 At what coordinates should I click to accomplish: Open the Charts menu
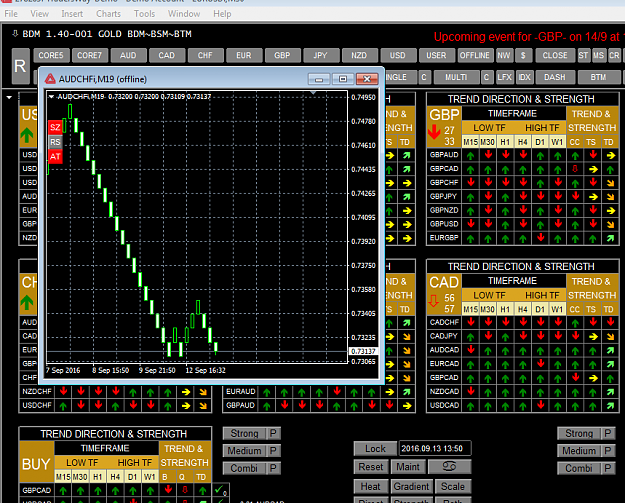click(108, 14)
